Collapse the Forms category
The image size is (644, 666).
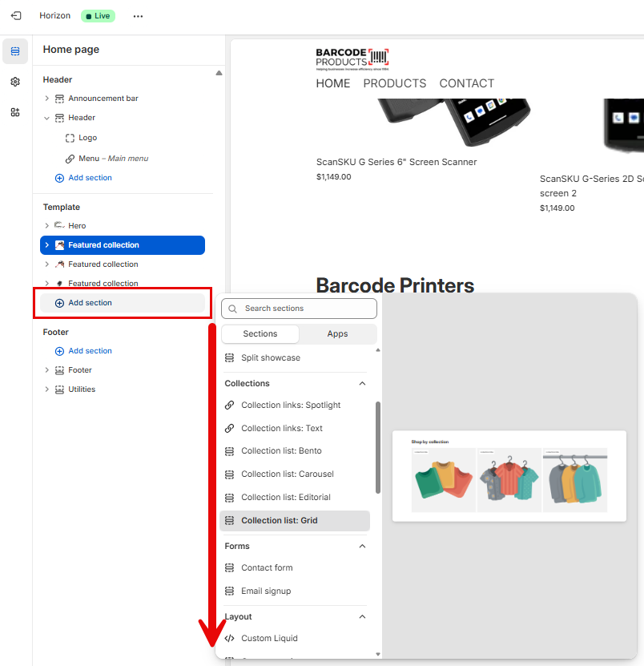(362, 547)
